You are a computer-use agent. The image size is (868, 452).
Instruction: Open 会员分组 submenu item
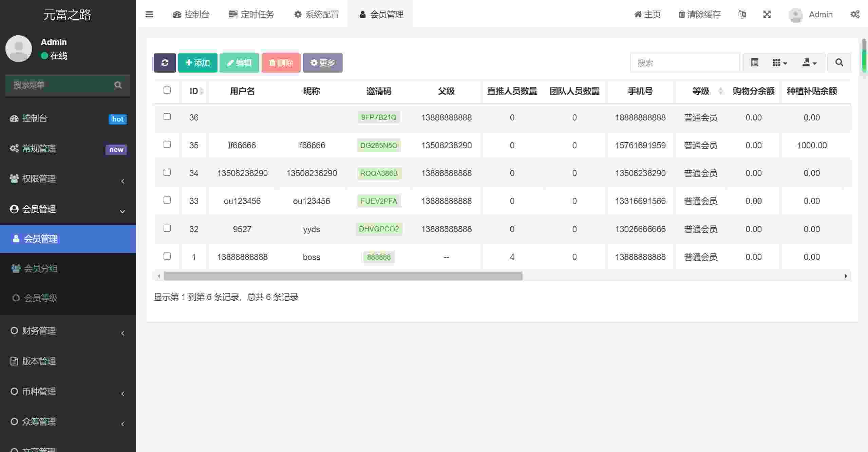68,268
